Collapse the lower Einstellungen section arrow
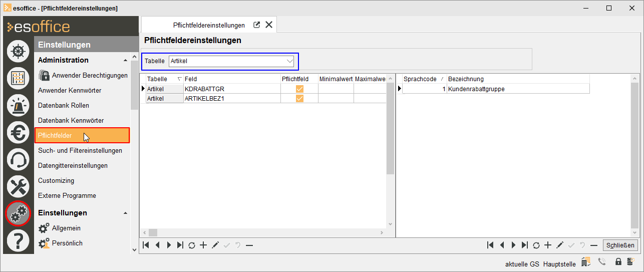This screenshot has width=644, height=272. coord(125,213)
